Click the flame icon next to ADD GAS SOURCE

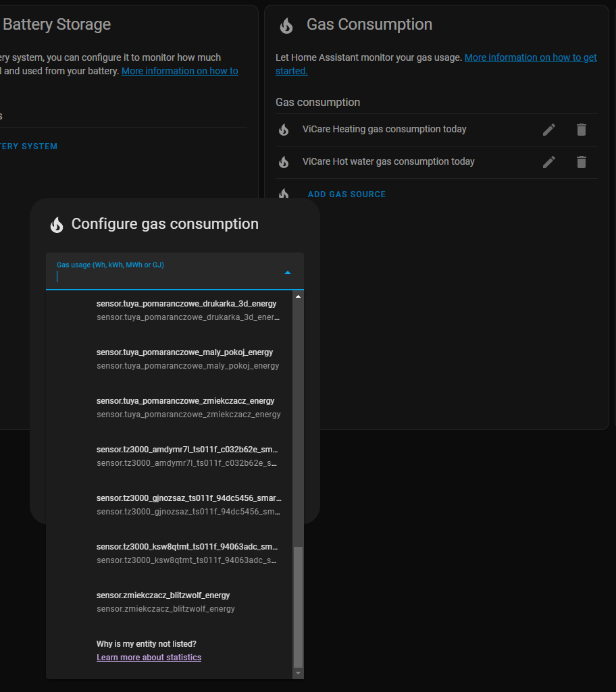[284, 194]
